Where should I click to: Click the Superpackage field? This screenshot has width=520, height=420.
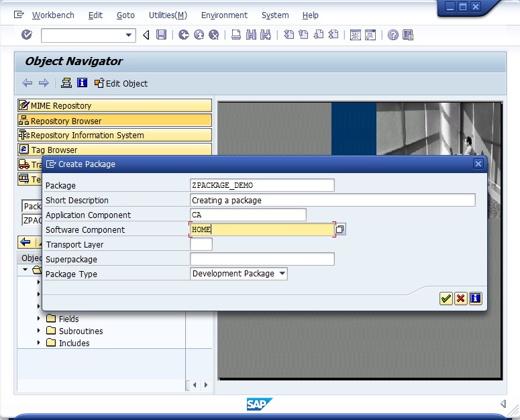tap(262, 259)
